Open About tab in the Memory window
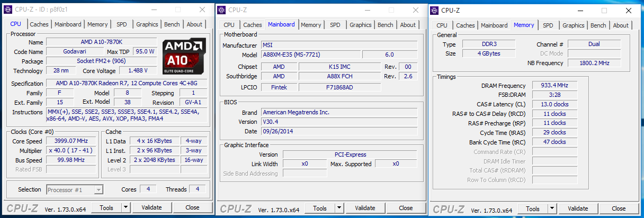The height and width of the screenshot is (218, 644). pos(621,25)
